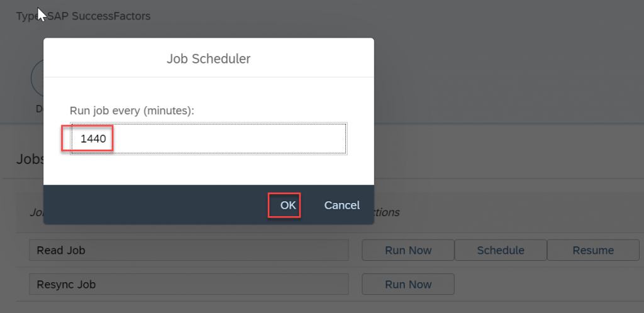
Task: Click Run Now for Read Job
Action: [408, 250]
